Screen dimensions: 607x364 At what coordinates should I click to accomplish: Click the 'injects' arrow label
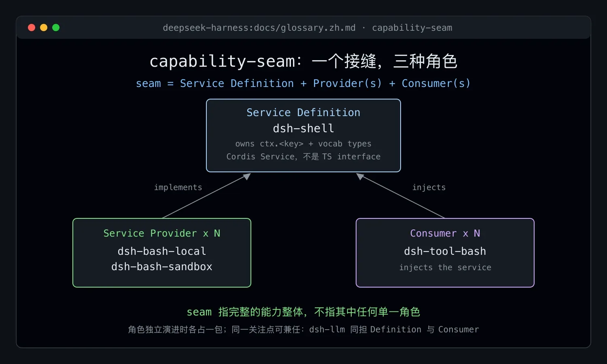(x=429, y=187)
